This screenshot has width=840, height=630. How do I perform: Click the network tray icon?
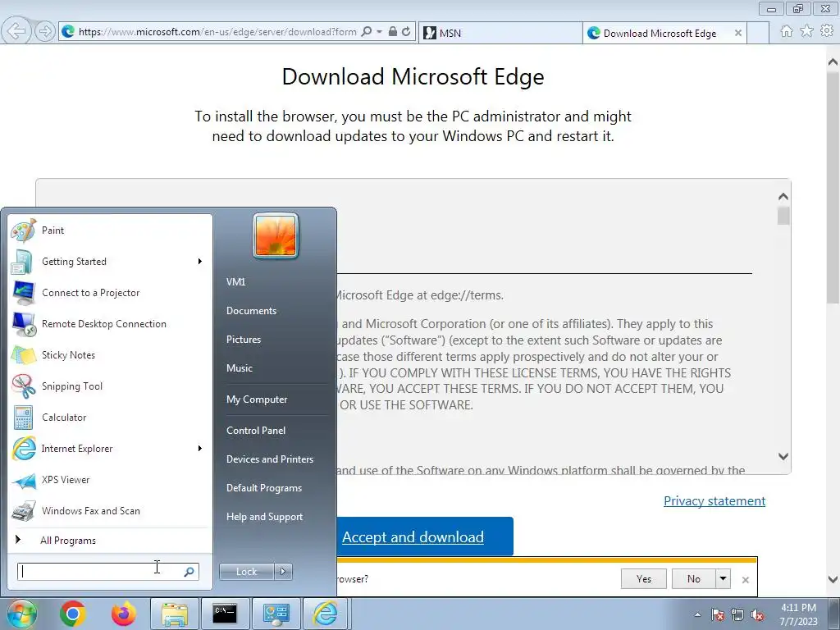737,615
